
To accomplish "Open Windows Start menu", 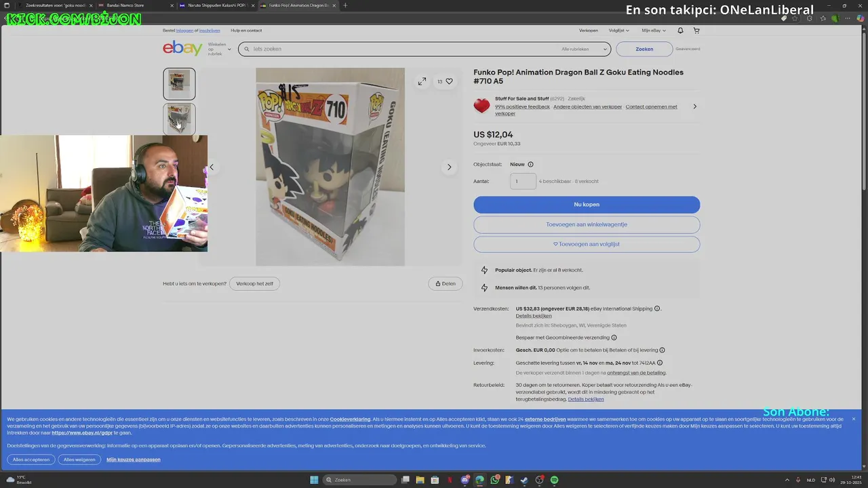I will tap(314, 480).
